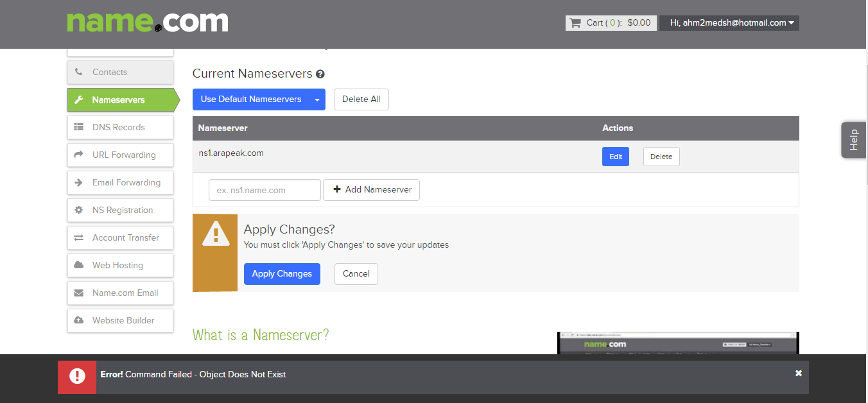Click the DNS Records list icon
The image size is (868, 403).
79,127
